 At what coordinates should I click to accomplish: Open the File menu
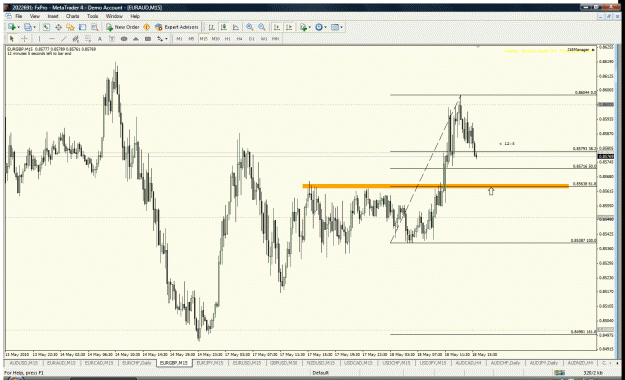pos(18,16)
